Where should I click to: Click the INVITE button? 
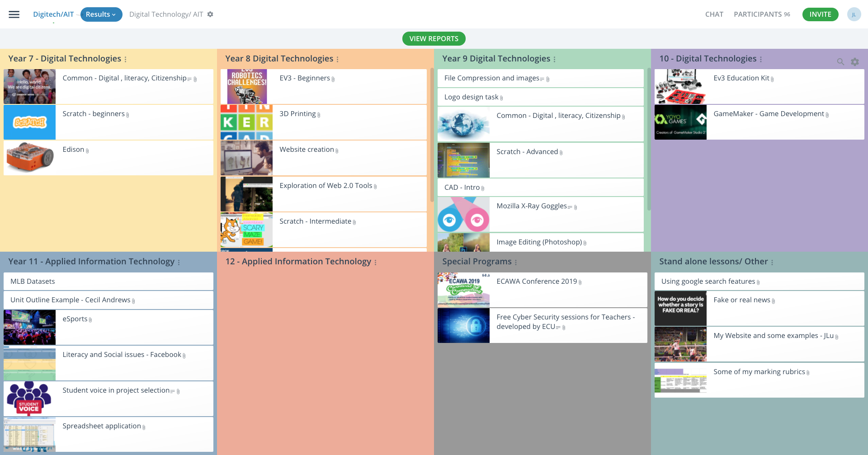click(820, 14)
